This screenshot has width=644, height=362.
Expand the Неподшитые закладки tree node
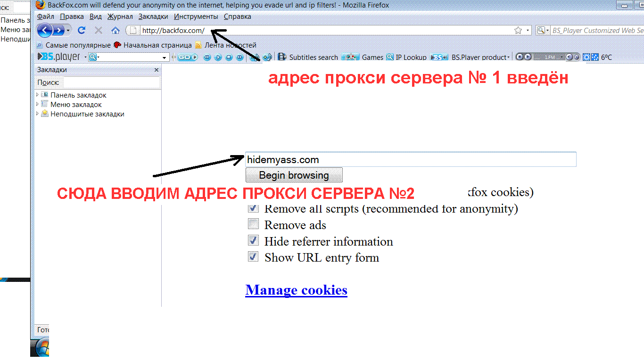[38, 114]
